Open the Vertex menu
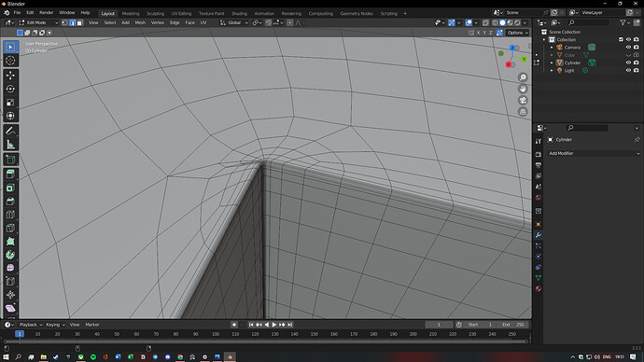 tap(158, 23)
